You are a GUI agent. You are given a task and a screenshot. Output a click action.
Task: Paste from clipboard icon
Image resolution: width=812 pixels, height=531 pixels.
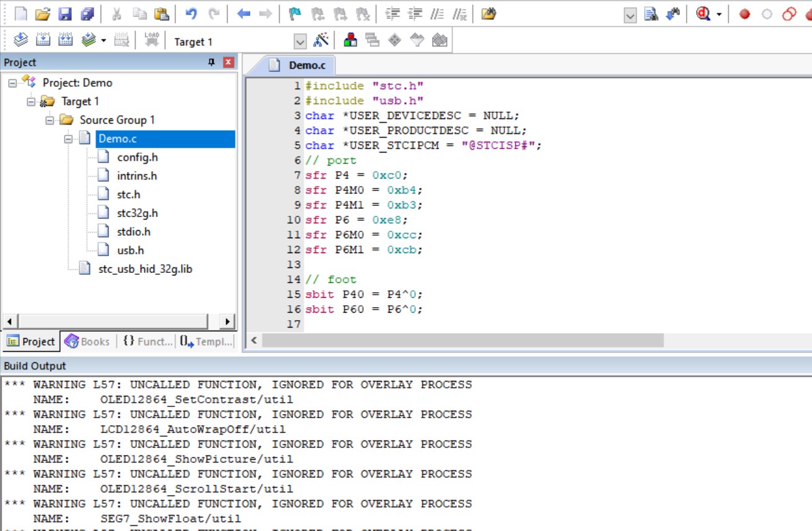(161, 14)
